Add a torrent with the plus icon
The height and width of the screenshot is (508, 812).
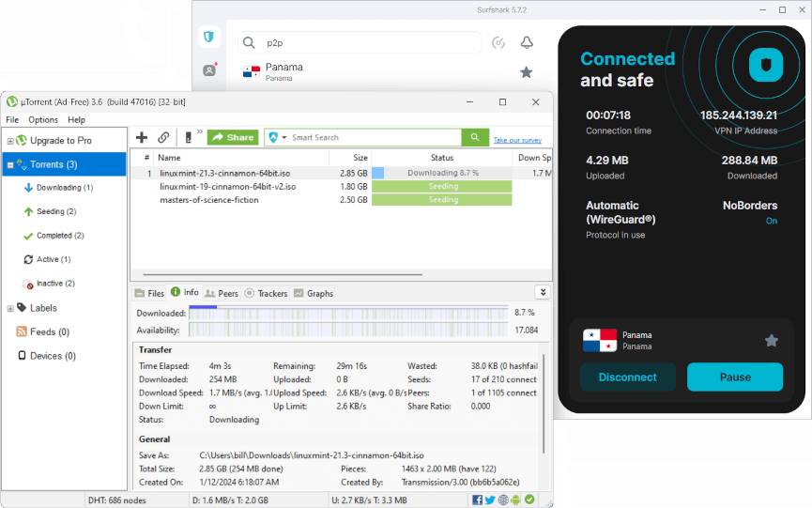coord(142,137)
